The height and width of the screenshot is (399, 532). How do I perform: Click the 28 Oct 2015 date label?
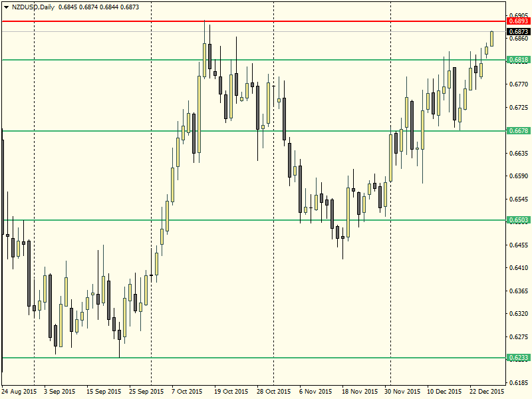[x=274, y=391]
